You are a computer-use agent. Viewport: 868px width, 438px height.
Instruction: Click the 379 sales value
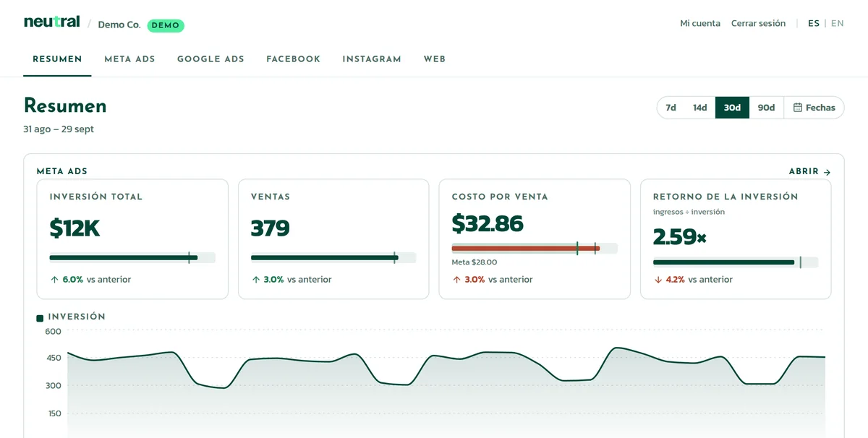coord(270,228)
